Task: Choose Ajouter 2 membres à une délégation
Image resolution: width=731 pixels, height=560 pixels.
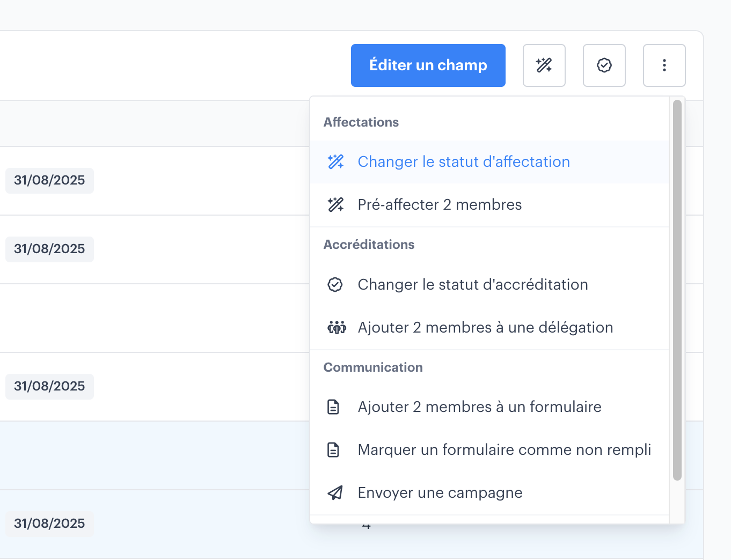Action: click(489, 327)
